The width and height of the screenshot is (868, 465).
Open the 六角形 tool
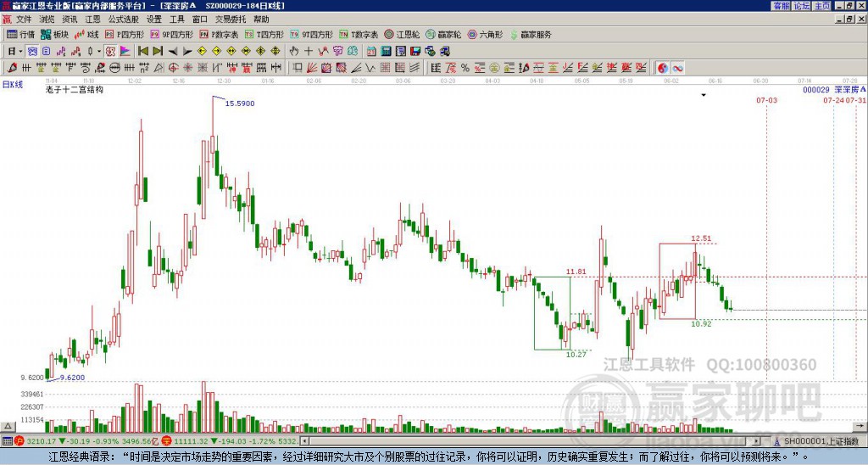486,34
